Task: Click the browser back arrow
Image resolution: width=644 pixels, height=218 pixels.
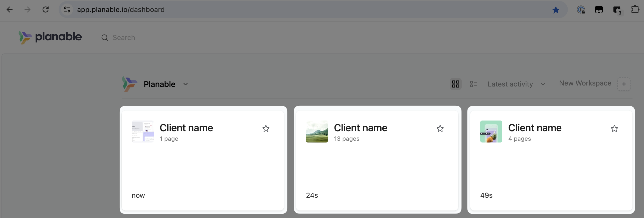Action: point(10,10)
